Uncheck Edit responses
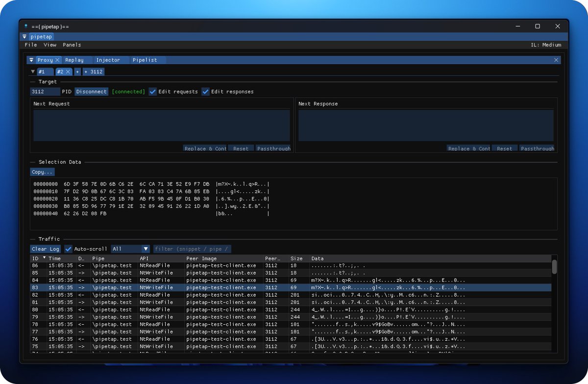The image size is (588, 384). tap(206, 91)
